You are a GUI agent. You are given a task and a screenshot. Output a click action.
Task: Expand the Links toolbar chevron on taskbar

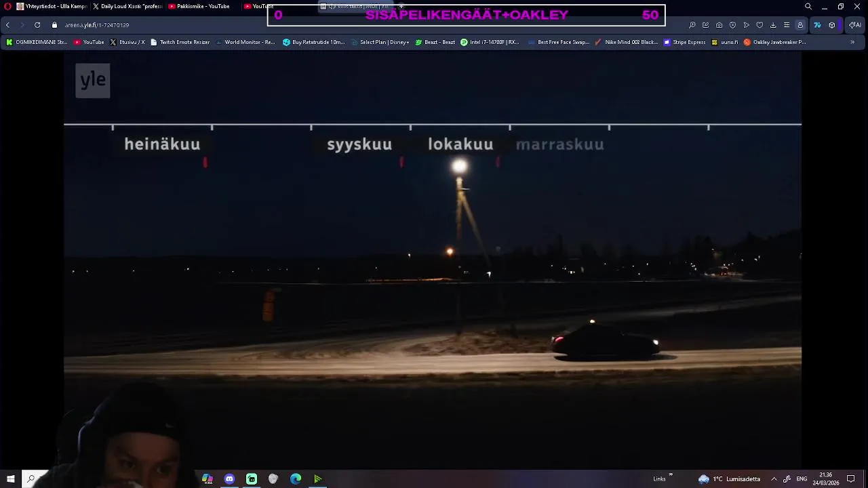click(671, 474)
